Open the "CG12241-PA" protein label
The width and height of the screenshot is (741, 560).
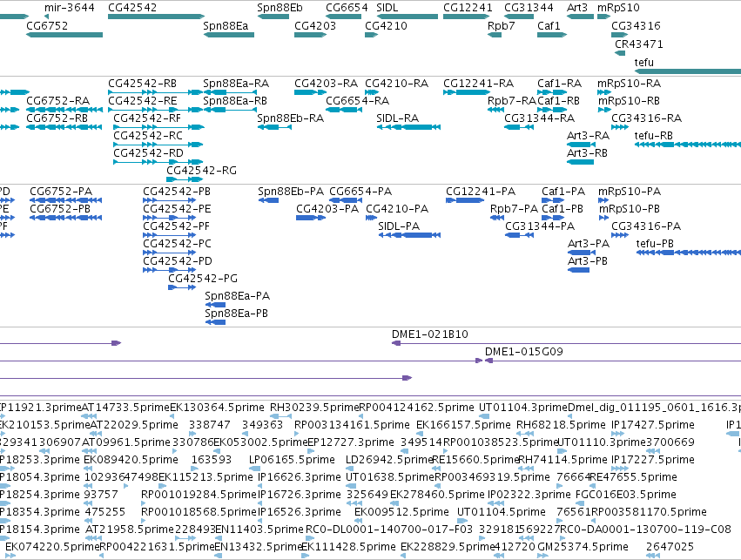click(x=481, y=192)
